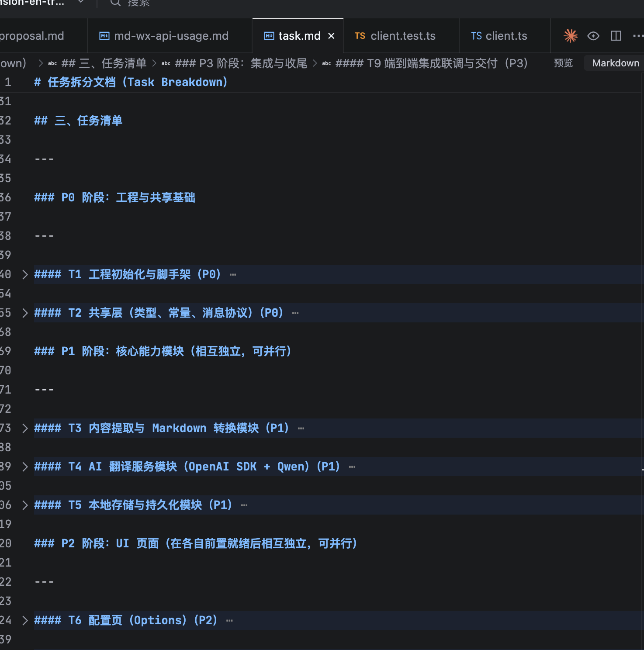Select the task.md tab

pyautogui.click(x=298, y=36)
